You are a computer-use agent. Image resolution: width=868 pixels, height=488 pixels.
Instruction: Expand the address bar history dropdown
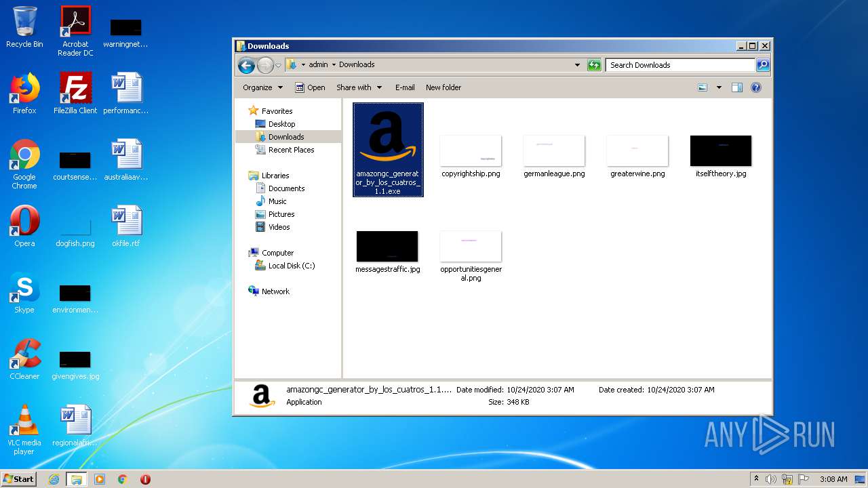click(577, 65)
